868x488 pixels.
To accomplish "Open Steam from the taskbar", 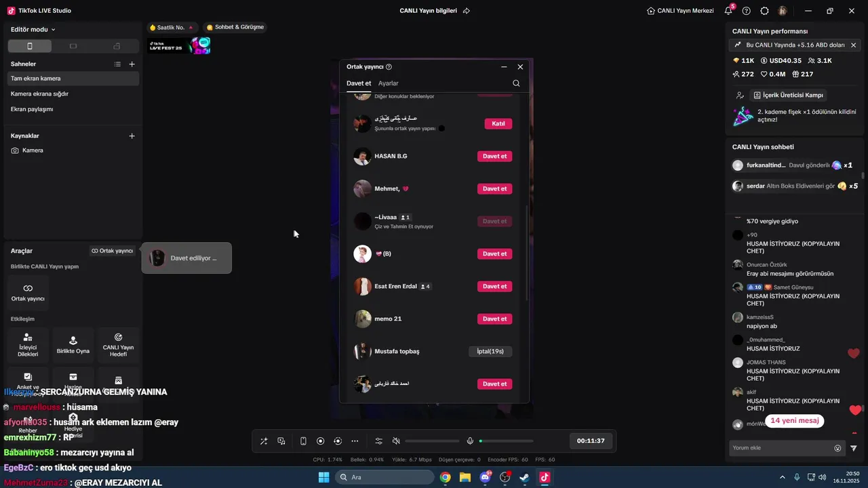I will [524, 477].
